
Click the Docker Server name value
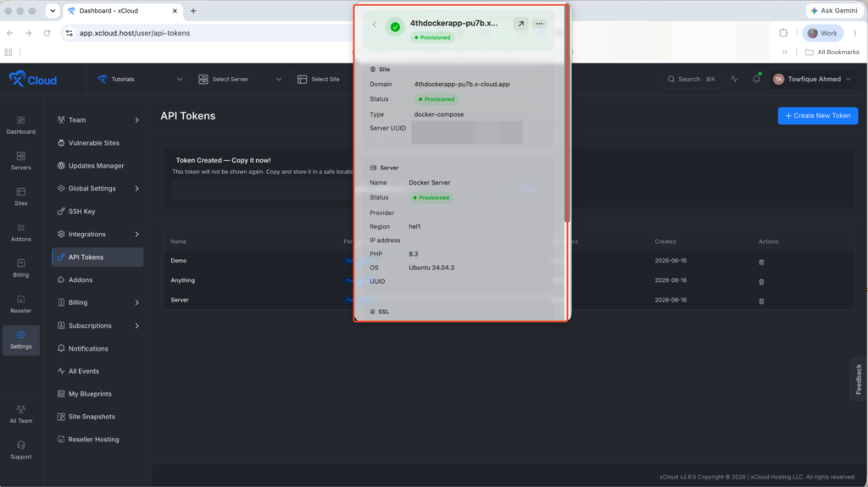click(429, 183)
